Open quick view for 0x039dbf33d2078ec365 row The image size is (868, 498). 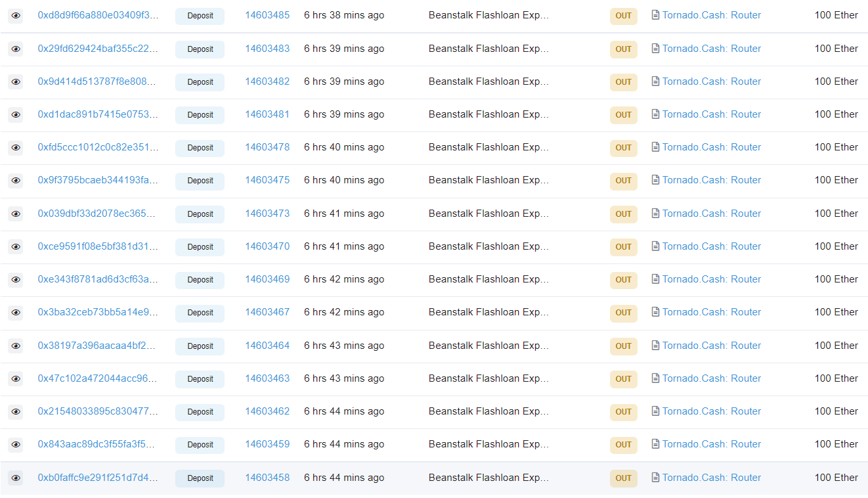point(16,214)
